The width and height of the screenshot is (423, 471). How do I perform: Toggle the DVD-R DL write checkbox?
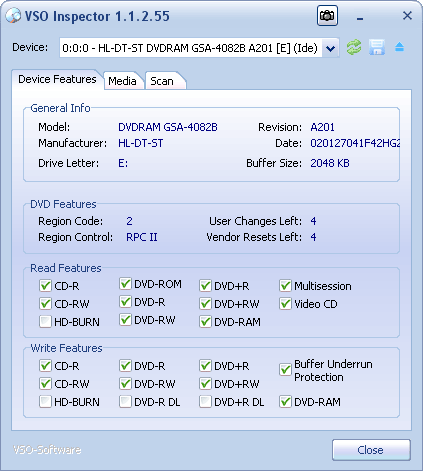click(x=125, y=402)
